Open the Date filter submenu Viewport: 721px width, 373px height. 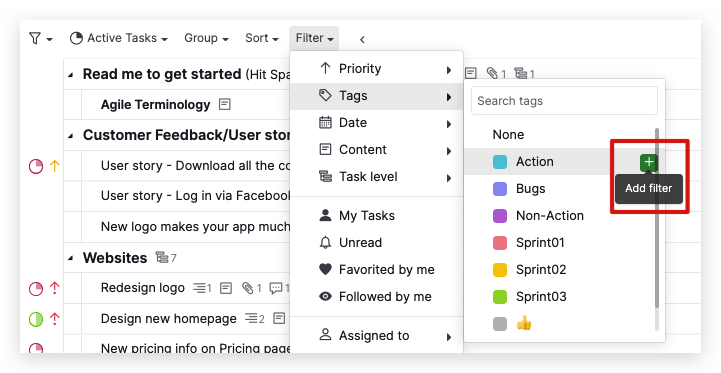tap(376, 123)
